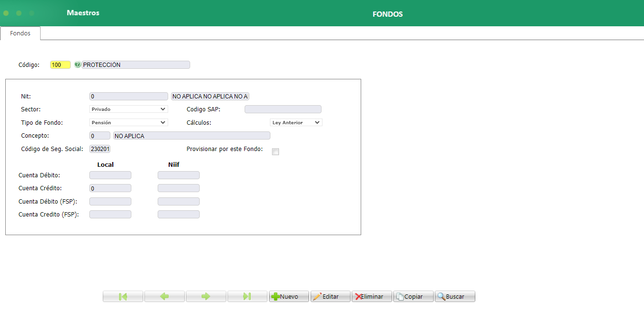Screen dimensions: 644x314
Task: Enable Provisionar por este Fondo checkbox
Action: (x=275, y=152)
